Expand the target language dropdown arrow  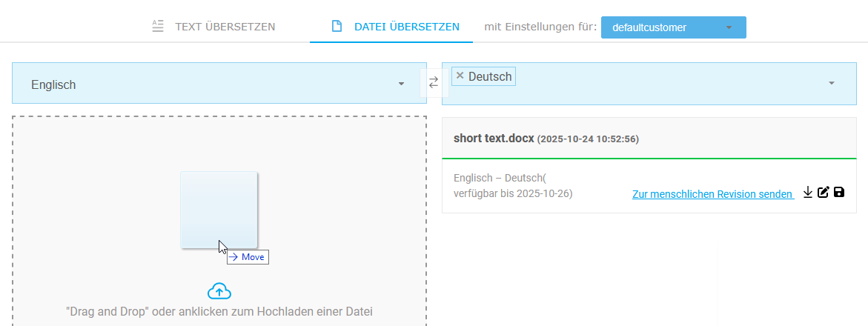click(831, 83)
